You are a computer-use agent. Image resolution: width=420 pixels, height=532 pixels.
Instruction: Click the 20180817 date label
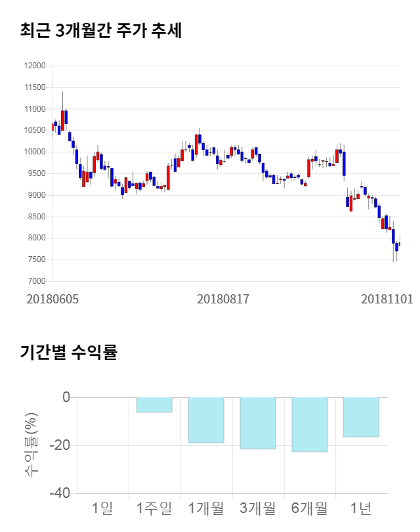223,299
